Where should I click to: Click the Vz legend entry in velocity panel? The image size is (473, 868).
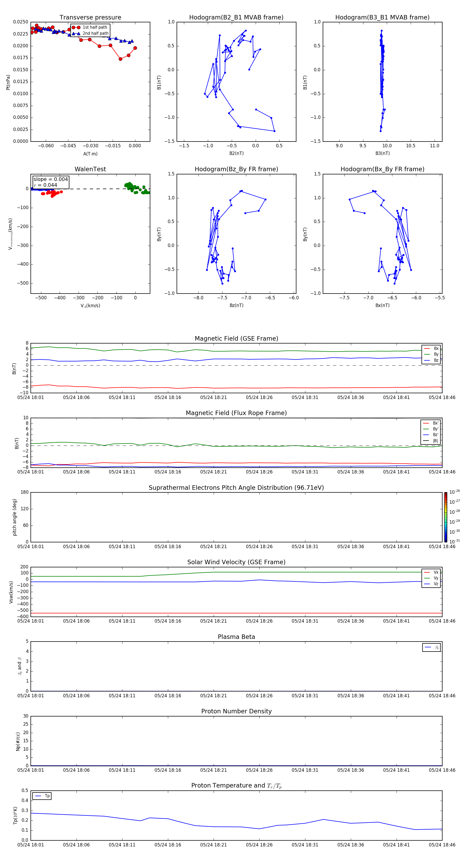(431, 584)
